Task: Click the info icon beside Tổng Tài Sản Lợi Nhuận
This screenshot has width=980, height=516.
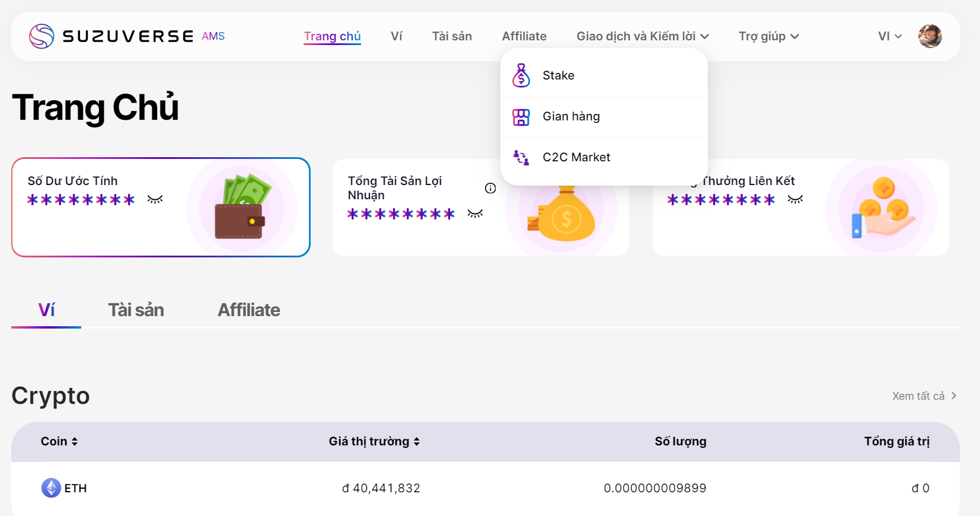Action: tap(490, 189)
